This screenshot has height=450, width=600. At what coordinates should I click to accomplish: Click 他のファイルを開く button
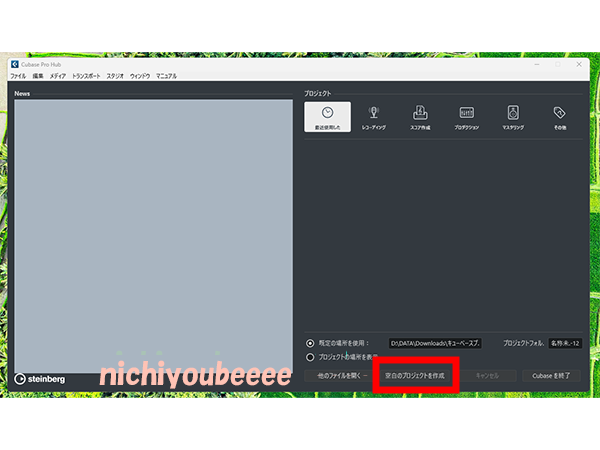[x=340, y=375]
